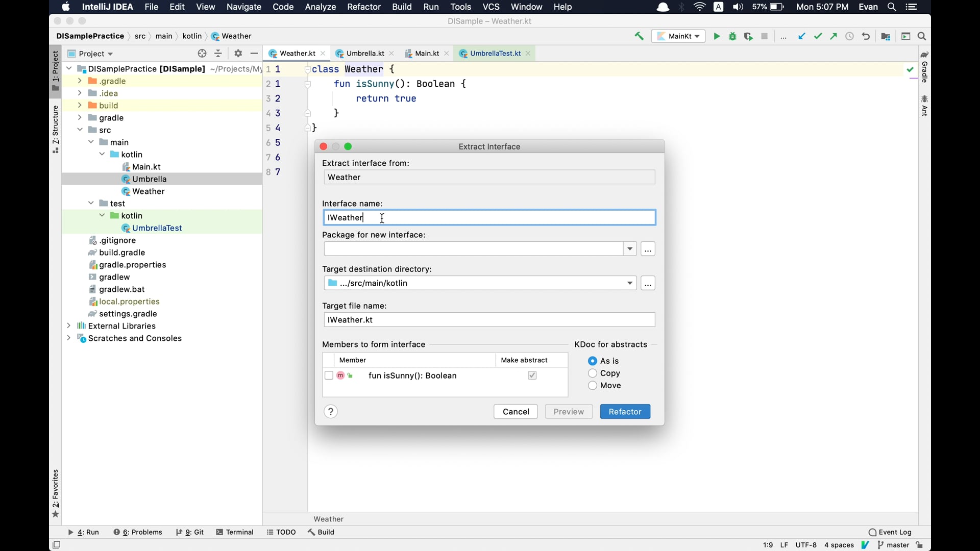Viewport: 980px width, 551px height.
Task: Click the Cancel button
Action: [x=516, y=412]
